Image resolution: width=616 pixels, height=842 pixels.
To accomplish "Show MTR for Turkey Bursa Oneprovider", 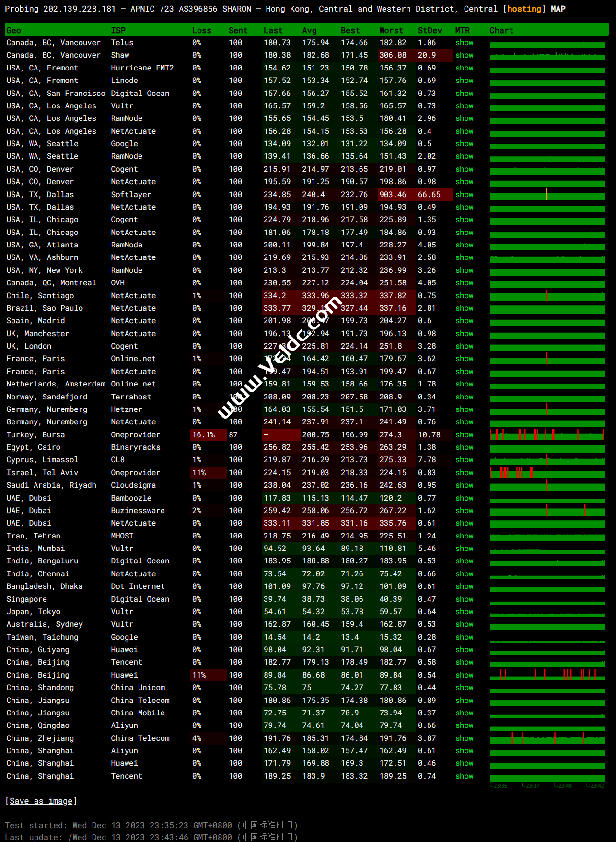I will click(x=465, y=435).
